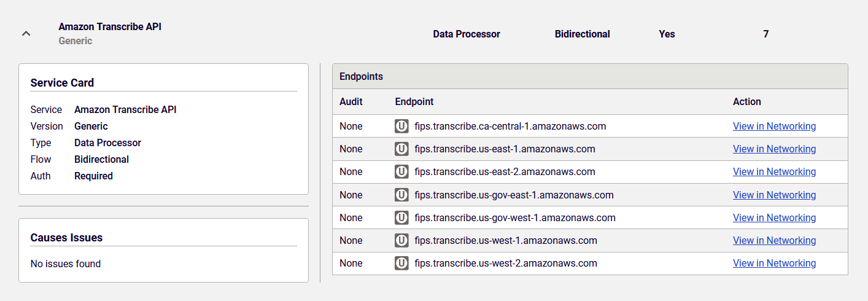Click the None audit cell for us-west-2
The width and height of the screenshot is (868, 301).
[351, 264]
